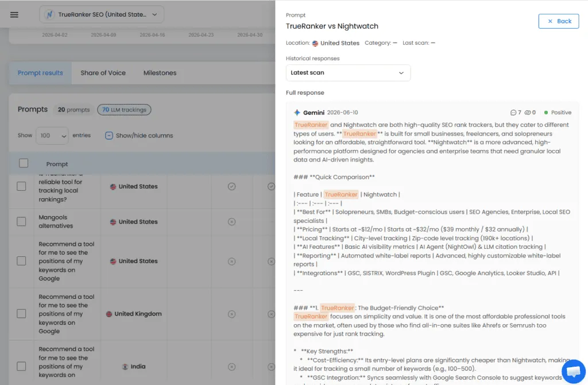
Task: Open TrueRanker SEO project dropdown
Action: tap(102, 14)
